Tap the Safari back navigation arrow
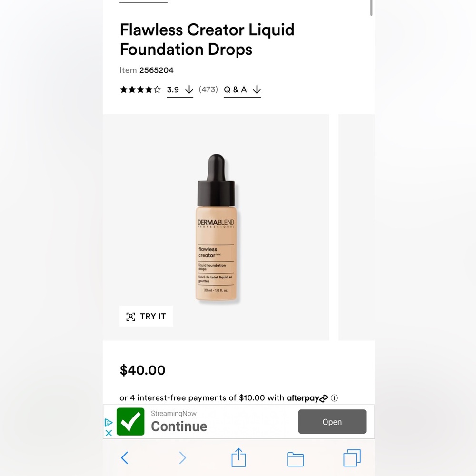 click(125, 457)
